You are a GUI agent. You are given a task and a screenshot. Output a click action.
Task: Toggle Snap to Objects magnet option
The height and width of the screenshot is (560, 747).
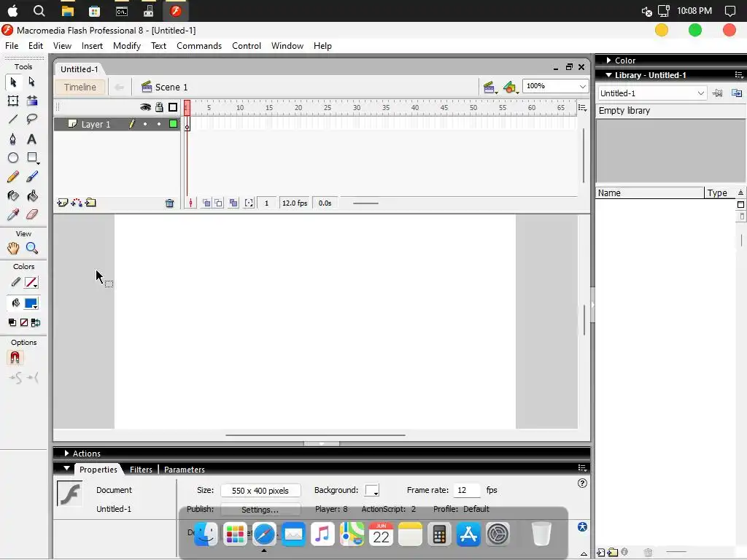click(15, 357)
